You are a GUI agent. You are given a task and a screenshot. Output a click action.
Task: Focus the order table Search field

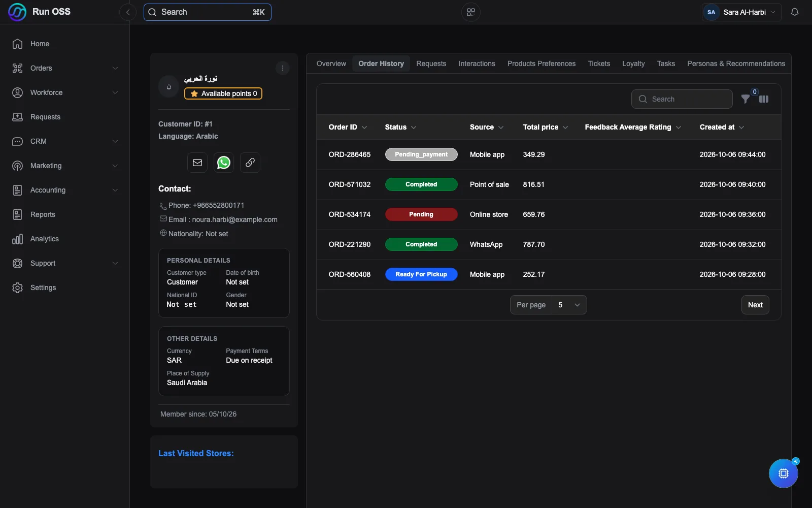[x=682, y=99]
